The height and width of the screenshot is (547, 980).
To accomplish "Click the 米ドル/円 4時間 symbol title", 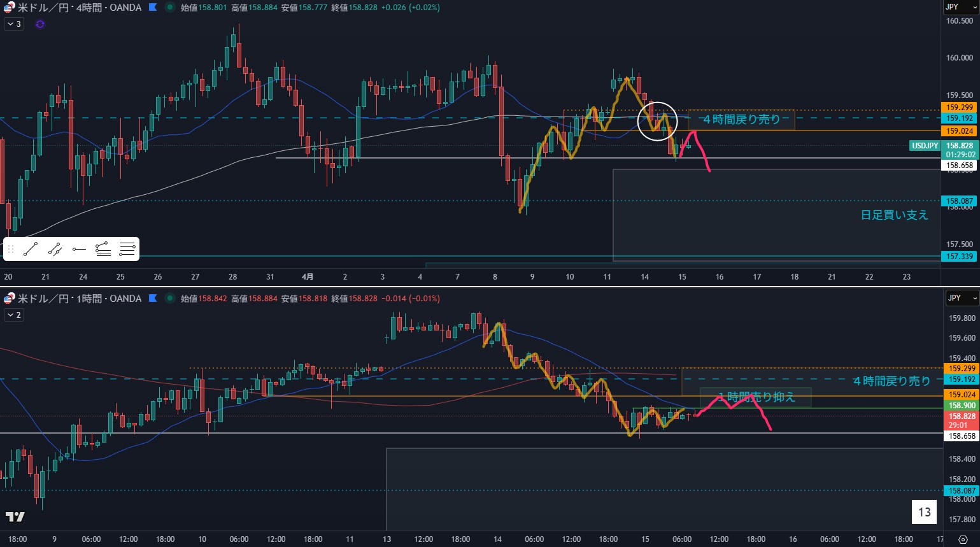I will coord(79,8).
